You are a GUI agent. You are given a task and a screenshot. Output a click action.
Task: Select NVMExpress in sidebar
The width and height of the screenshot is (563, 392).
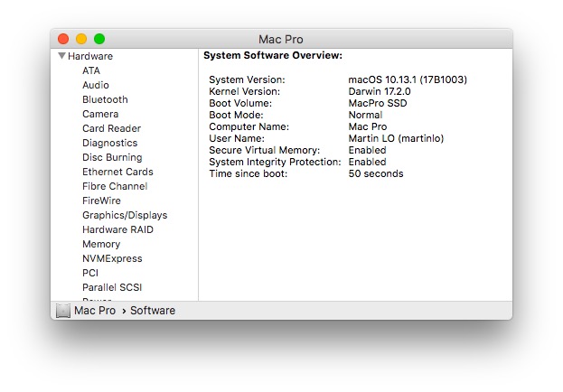tap(112, 258)
